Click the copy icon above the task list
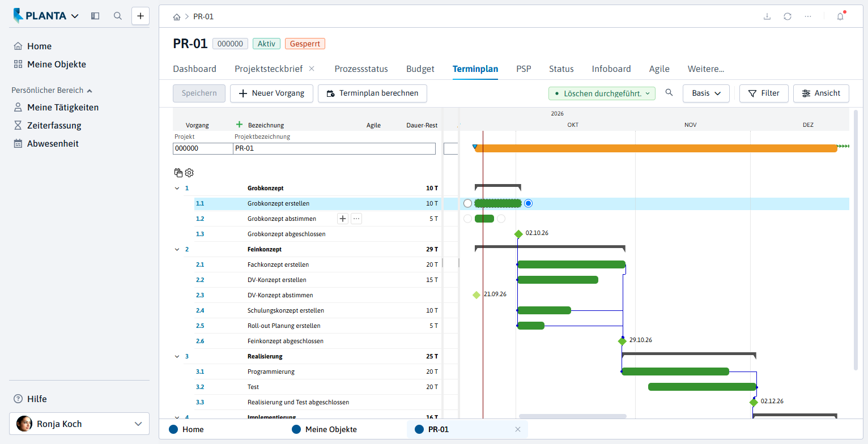Viewport: 868px width, 444px height. (178, 173)
